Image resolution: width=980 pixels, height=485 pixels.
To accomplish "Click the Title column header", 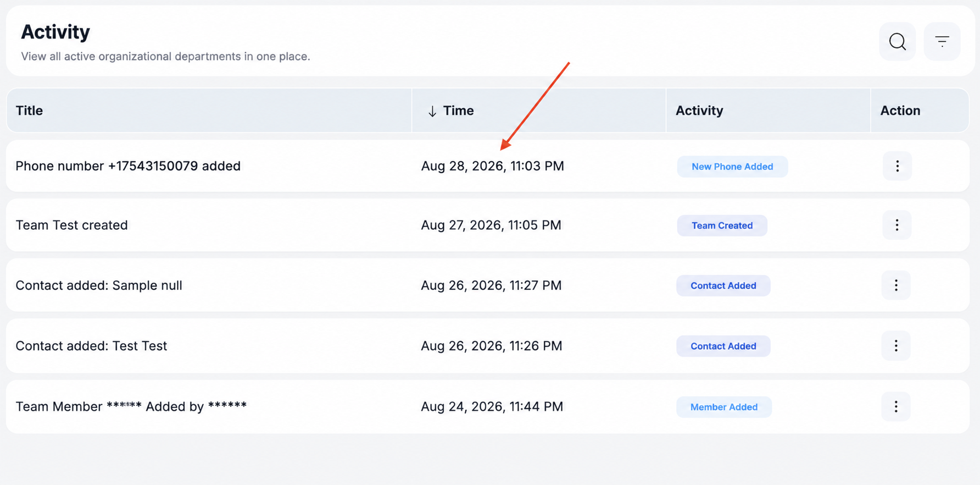I will [x=29, y=111].
